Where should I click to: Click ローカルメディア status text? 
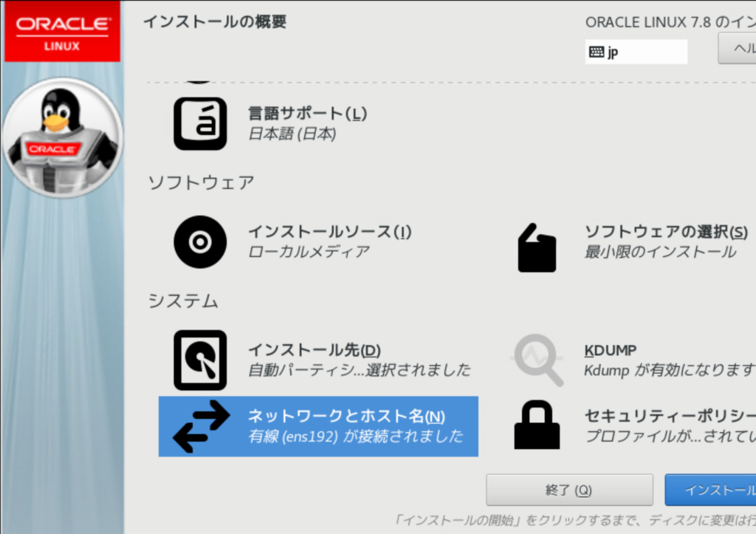coord(309,252)
